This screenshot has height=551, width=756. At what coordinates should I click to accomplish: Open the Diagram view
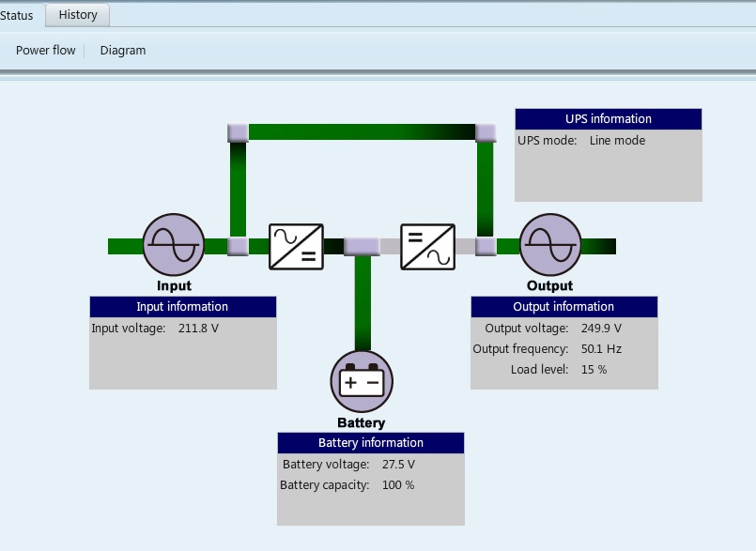(x=123, y=51)
